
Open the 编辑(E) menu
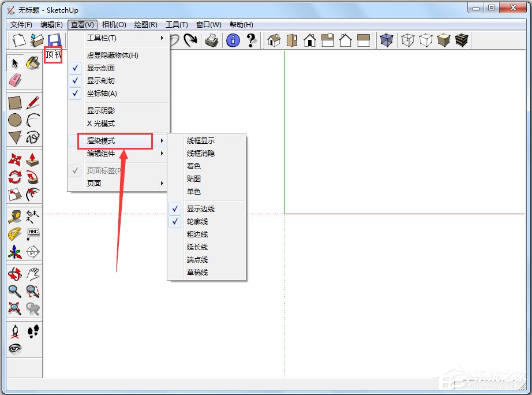click(x=51, y=25)
